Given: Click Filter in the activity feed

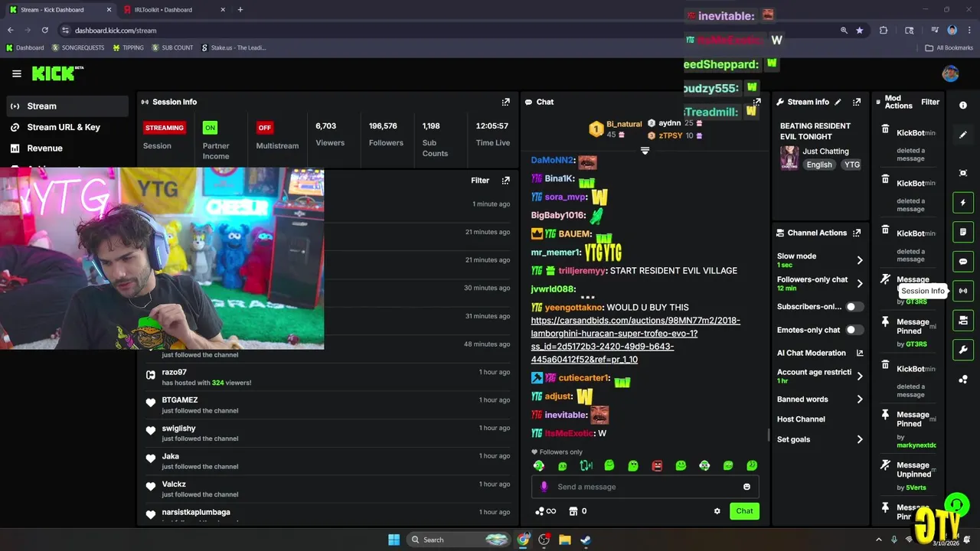Looking at the screenshot, I should click(480, 181).
